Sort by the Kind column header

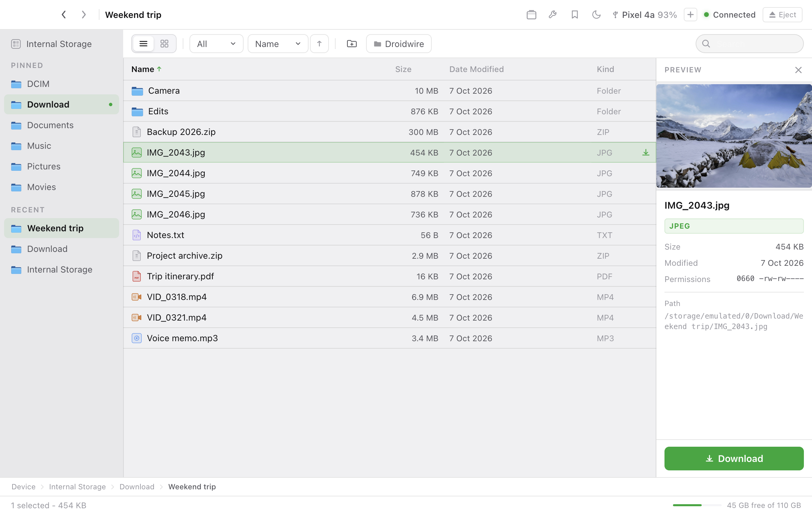coord(605,69)
